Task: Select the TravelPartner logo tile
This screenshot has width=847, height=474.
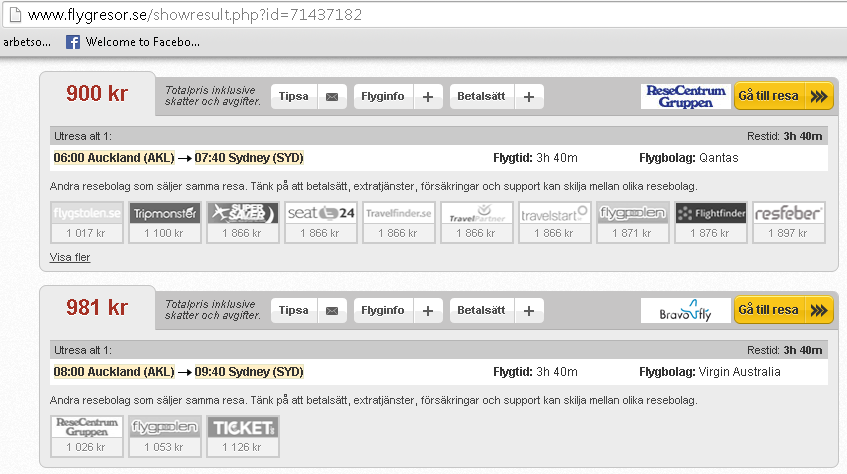Action: [x=476, y=213]
